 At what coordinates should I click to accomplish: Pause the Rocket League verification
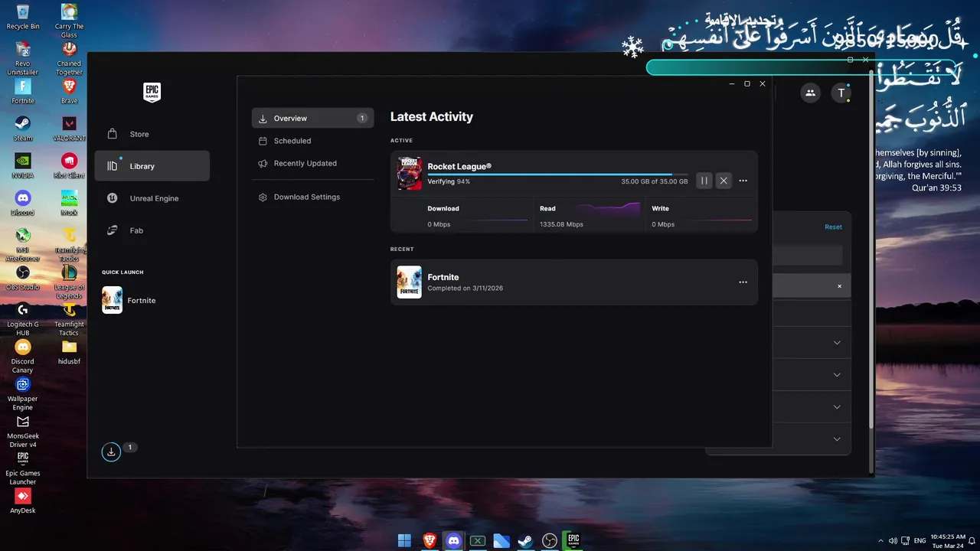pyautogui.click(x=704, y=181)
